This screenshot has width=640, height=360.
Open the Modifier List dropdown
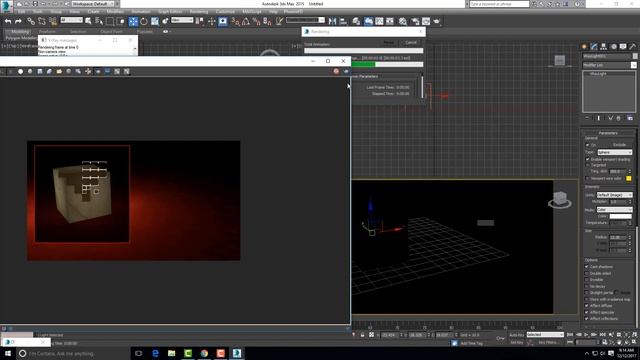pyautogui.click(x=609, y=65)
